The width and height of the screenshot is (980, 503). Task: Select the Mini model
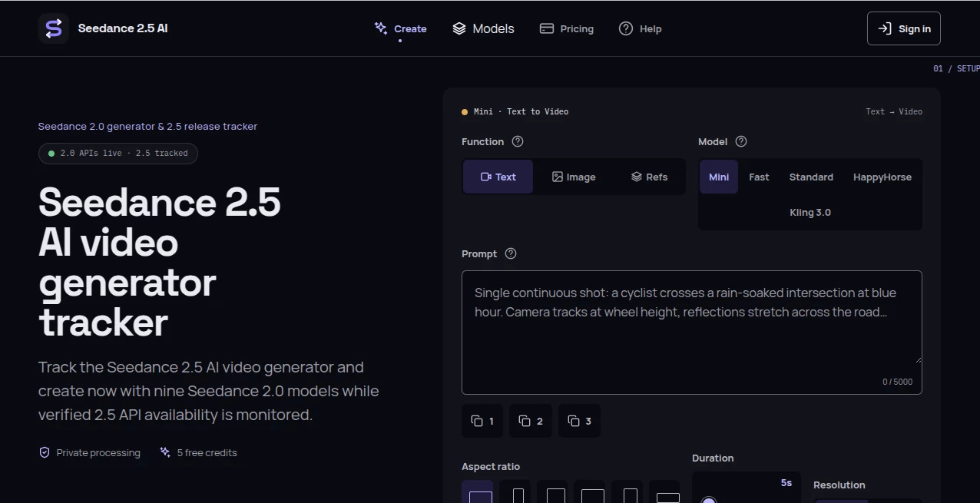click(719, 177)
